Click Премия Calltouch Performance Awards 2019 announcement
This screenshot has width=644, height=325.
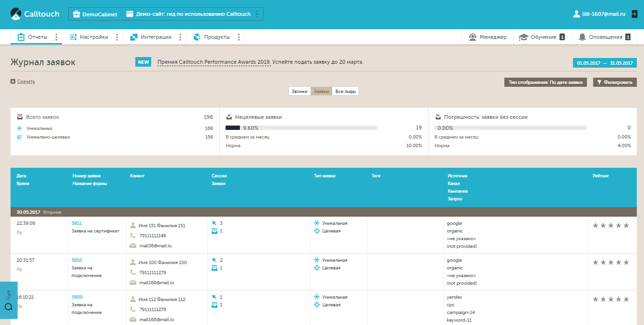(x=214, y=62)
